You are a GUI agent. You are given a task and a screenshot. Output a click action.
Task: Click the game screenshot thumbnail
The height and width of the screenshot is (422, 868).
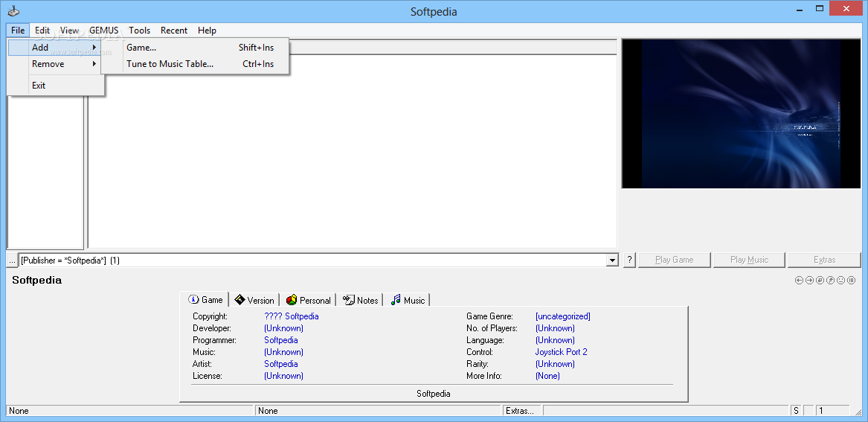[742, 114]
